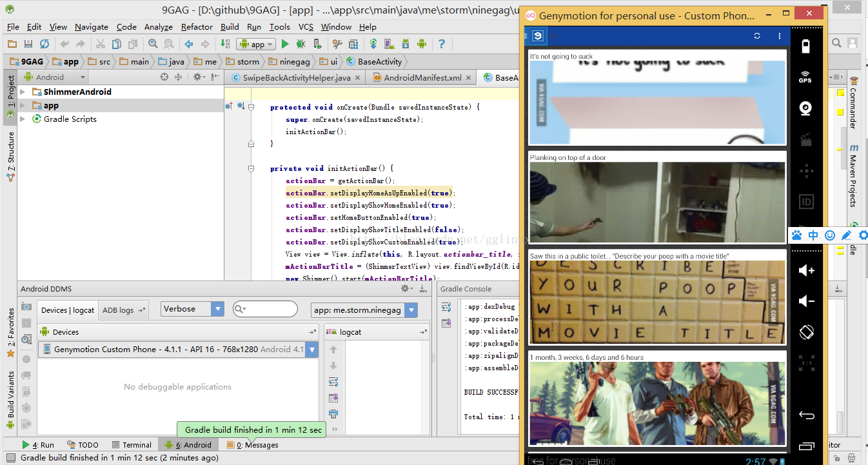Run the app with green play icon
868x465 pixels.
click(x=284, y=44)
